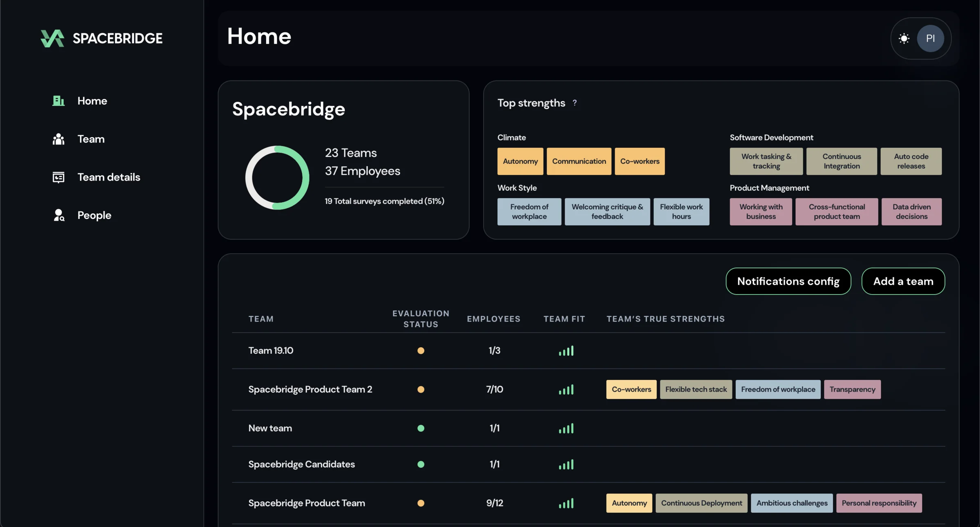
Task: Click the Top strengths help question mark
Action: pyautogui.click(x=575, y=103)
